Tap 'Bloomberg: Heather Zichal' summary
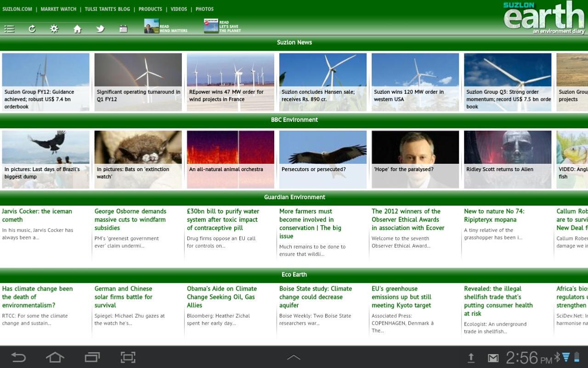The height and width of the screenshot is (368, 588). click(219, 319)
